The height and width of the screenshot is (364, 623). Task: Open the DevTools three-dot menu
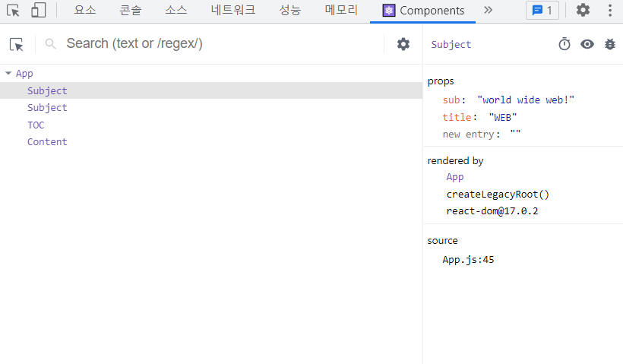pos(610,11)
